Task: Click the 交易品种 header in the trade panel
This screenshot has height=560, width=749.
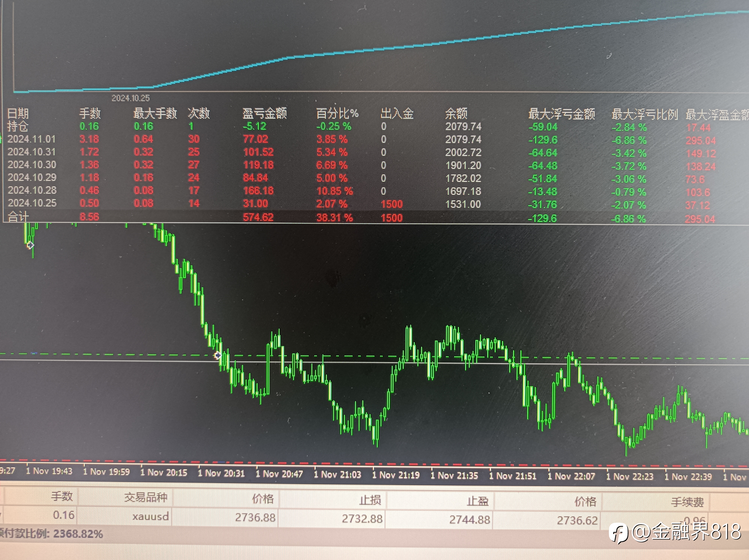Action: click(146, 497)
